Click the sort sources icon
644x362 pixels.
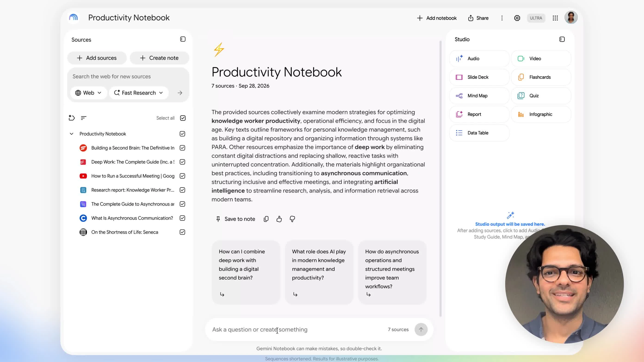[x=84, y=118]
